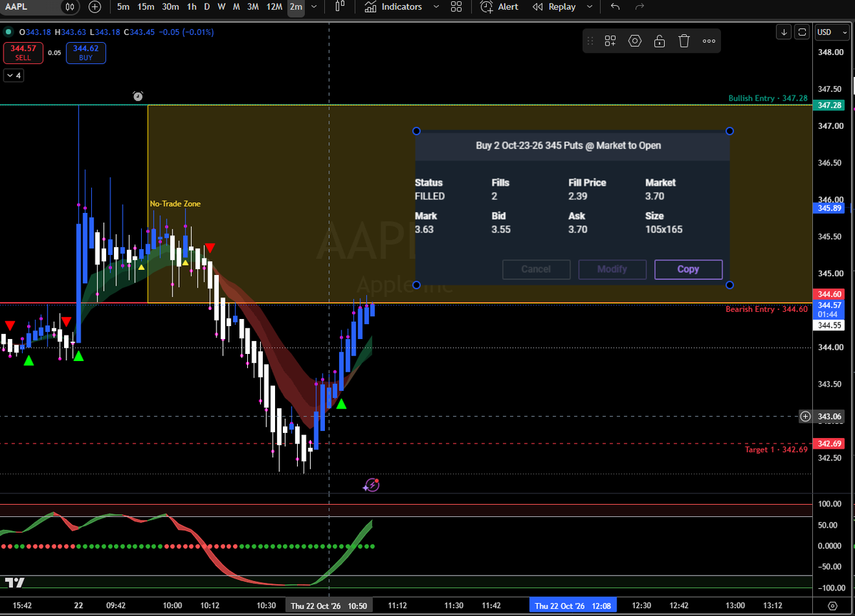Click the purple lightning event icon
This screenshot has height=616, width=855.
coord(370,486)
